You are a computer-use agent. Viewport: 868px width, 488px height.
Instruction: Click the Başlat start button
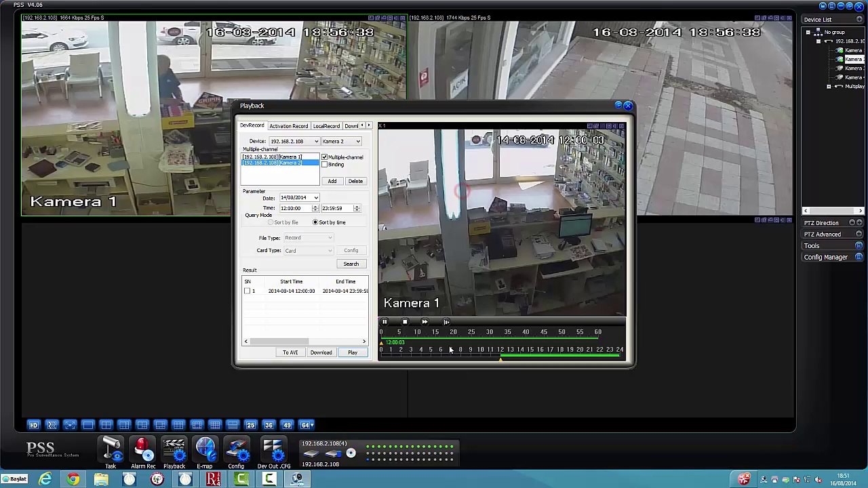14,479
